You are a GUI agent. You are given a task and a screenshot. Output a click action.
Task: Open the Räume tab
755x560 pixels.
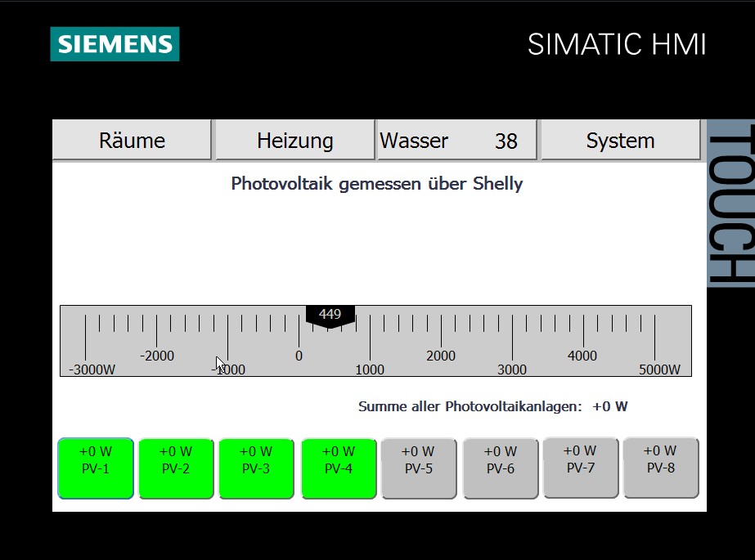pyautogui.click(x=132, y=141)
